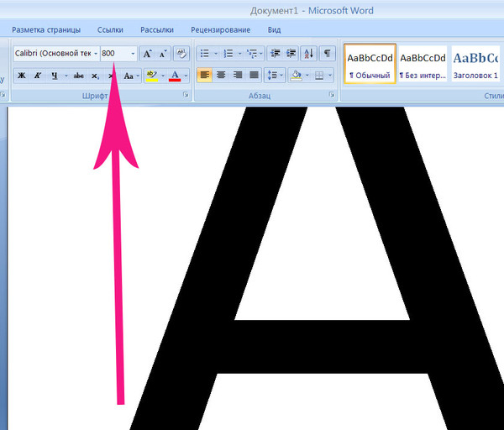
Task: Insert multilevel list
Action: (x=252, y=54)
